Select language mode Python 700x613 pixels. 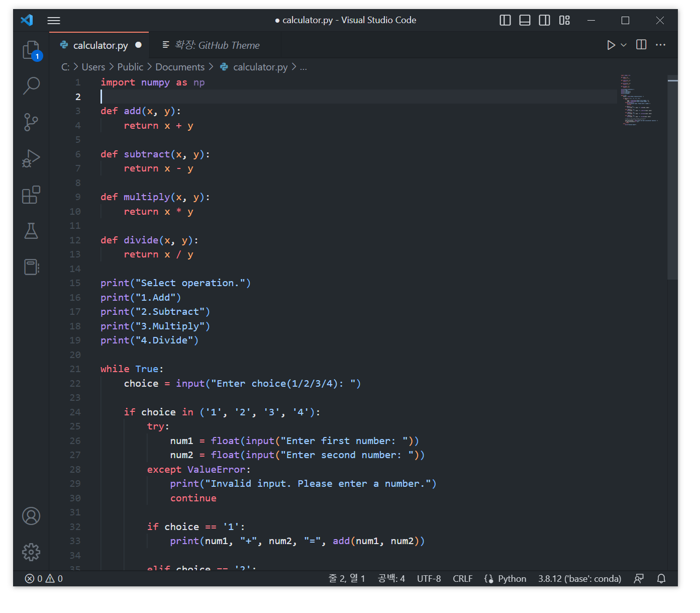[512, 579]
